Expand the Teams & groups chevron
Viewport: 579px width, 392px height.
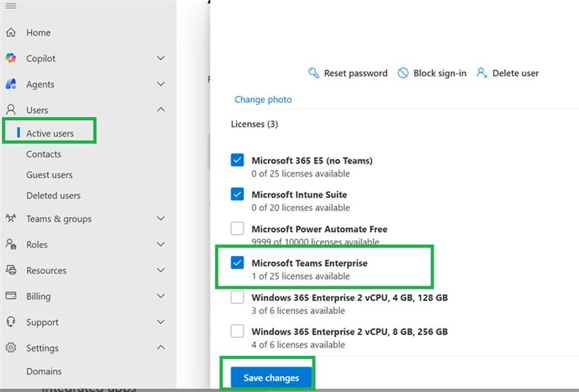(161, 218)
